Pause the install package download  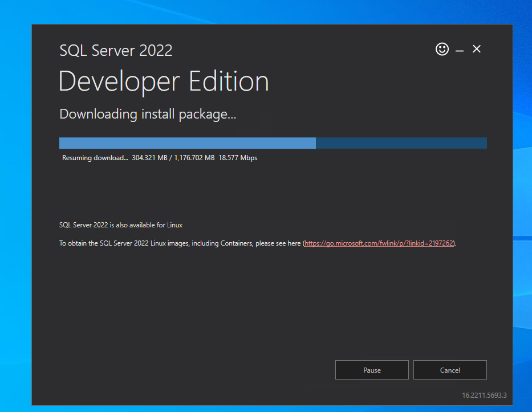tap(372, 370)
